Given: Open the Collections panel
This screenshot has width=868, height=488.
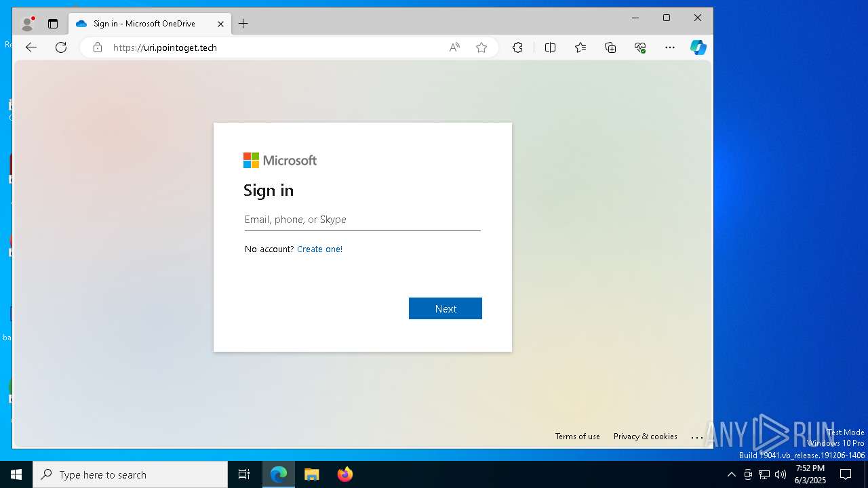Looking at the screenshot, I should tap(610, 47).
